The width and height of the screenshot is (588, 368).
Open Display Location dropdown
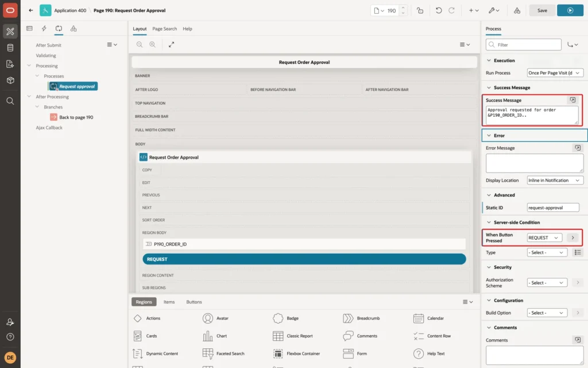[555, 180]
